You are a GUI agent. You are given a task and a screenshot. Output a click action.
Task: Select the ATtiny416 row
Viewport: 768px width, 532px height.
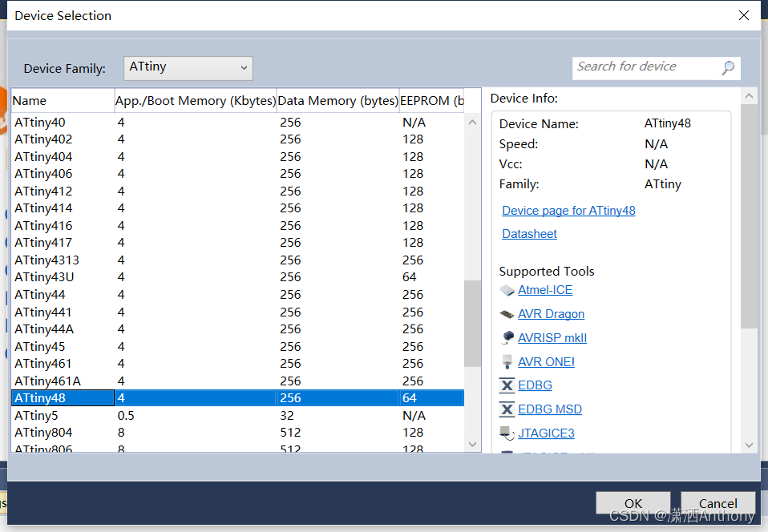pyautogui.click(x=237, y=226)
